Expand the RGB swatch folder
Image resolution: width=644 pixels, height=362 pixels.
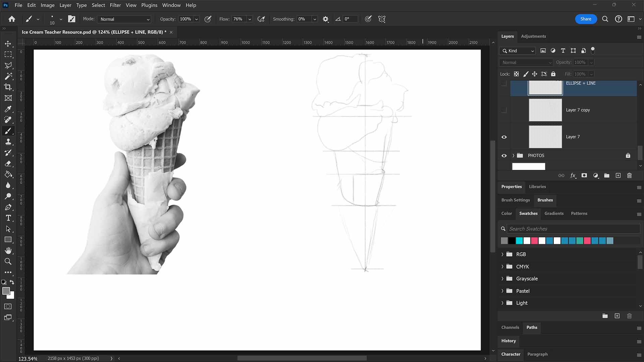(x=502, y=254)
